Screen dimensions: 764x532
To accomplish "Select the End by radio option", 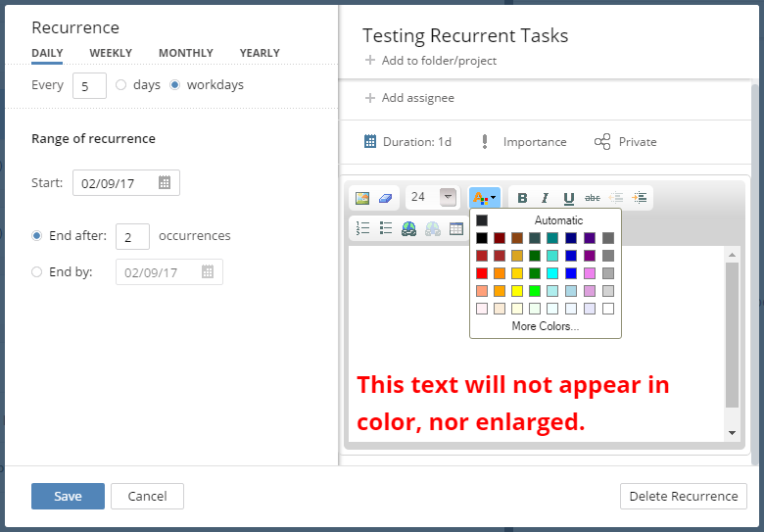I will click(37, 272).
